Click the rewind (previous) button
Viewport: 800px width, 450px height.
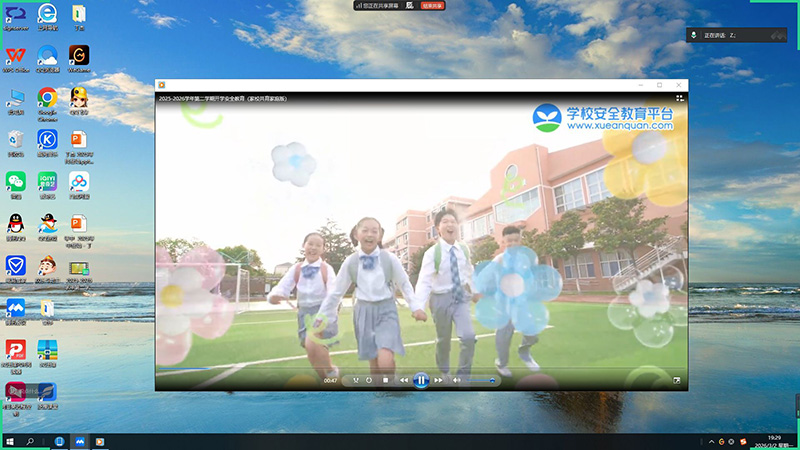(404, 380)
